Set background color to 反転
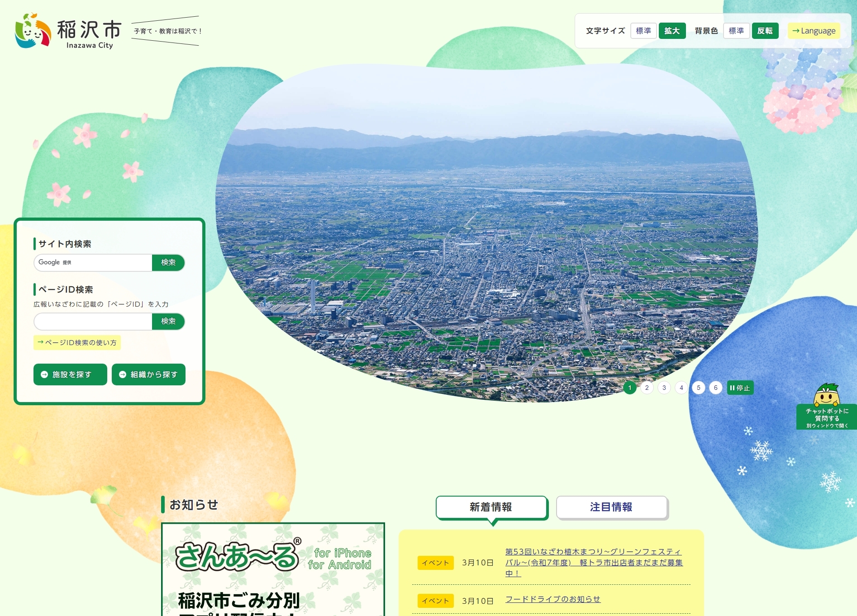 tap(765, 31)
